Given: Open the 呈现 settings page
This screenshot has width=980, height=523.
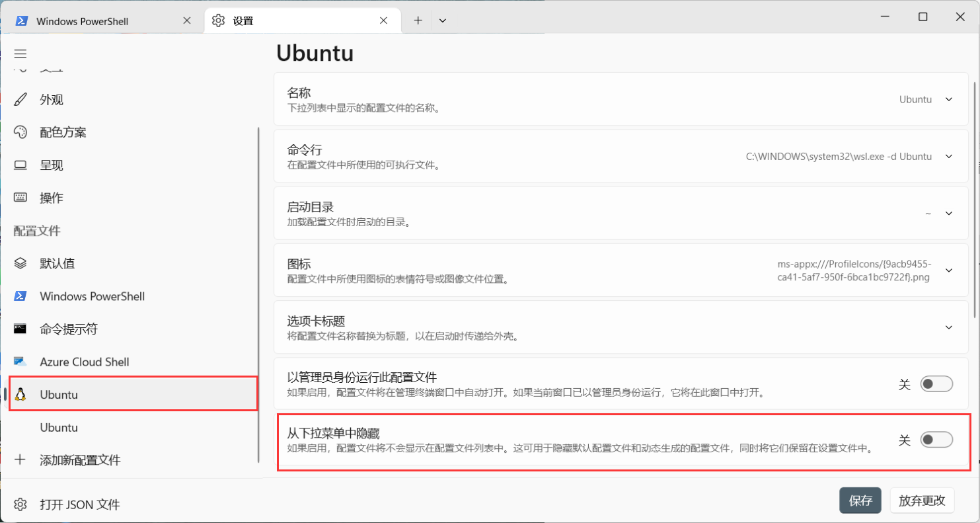Looking at the screenshot, I should point(132,165).
